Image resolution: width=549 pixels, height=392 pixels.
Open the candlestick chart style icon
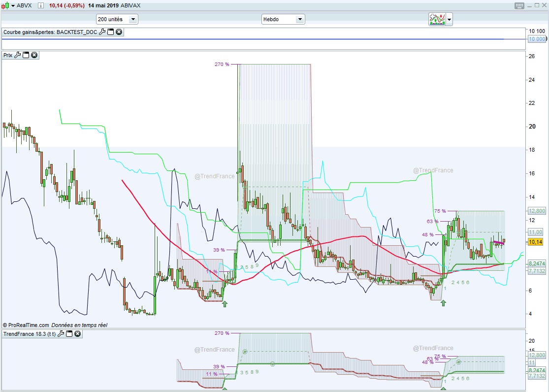click(5, 5)
